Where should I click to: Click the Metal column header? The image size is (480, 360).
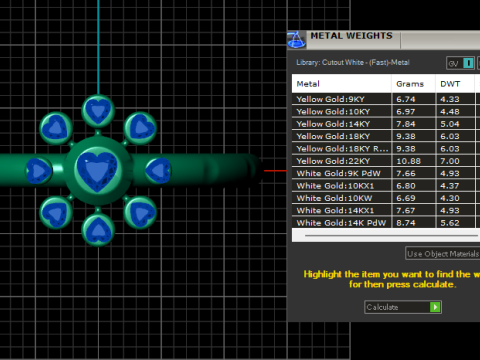(x=341, y=84)
